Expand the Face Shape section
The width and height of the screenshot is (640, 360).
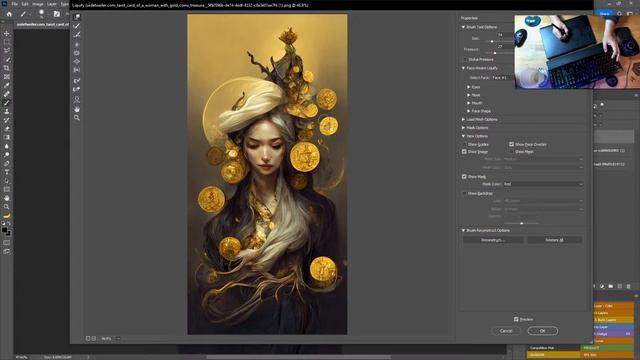469,111
